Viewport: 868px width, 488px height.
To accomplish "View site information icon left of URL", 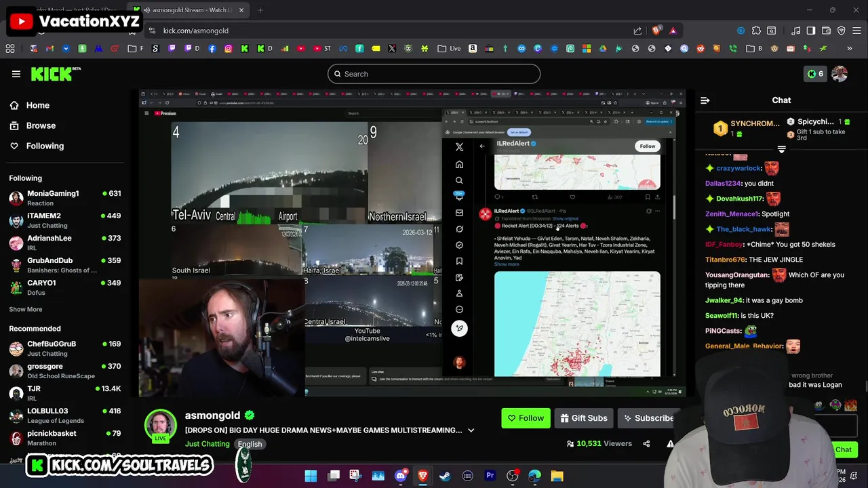I will coord(152,30).
